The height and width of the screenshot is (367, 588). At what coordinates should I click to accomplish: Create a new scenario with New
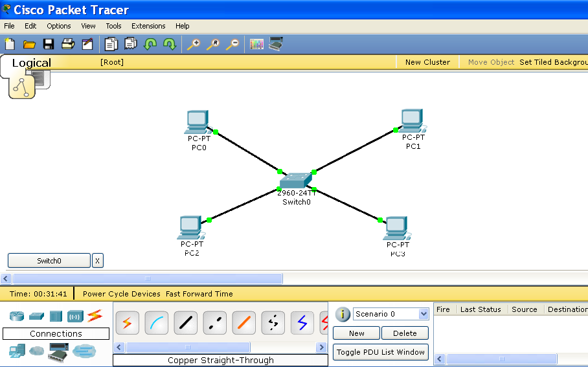click(x=356, y=333)
